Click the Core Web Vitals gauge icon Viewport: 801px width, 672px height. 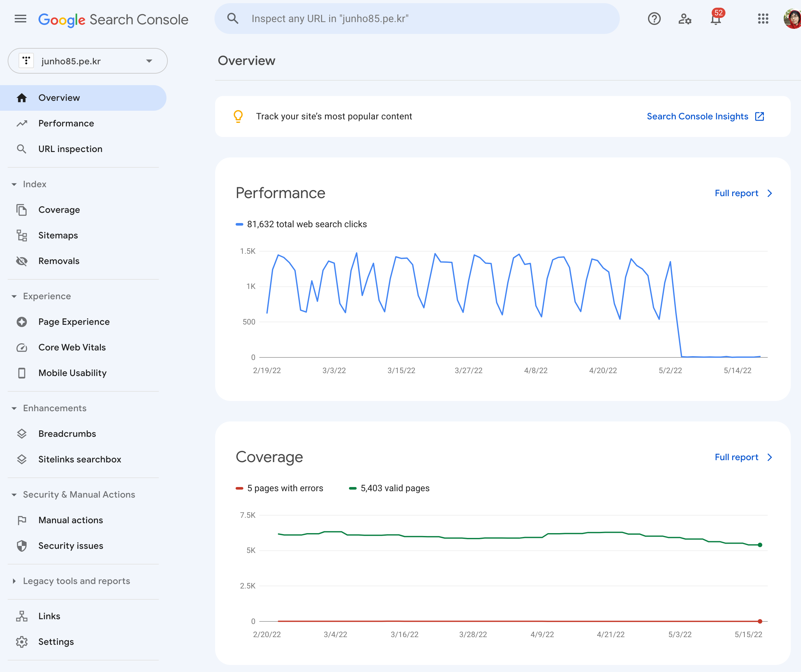point(22,348)
